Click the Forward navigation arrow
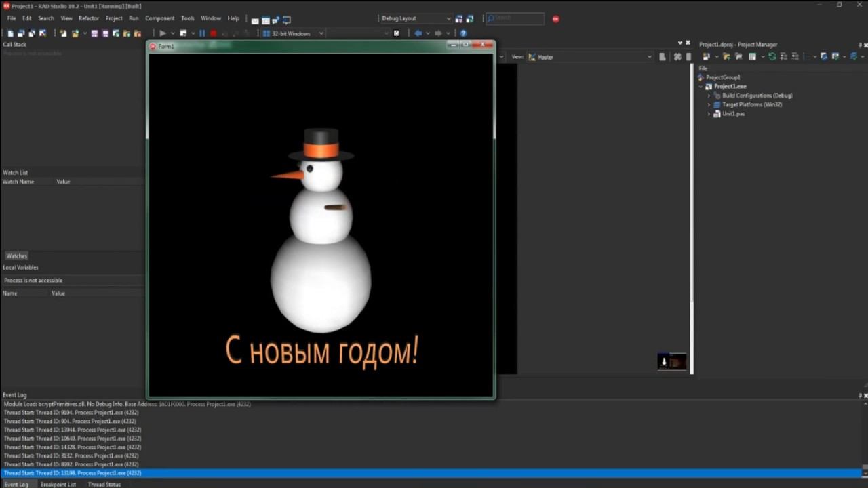 click(438, 33)
